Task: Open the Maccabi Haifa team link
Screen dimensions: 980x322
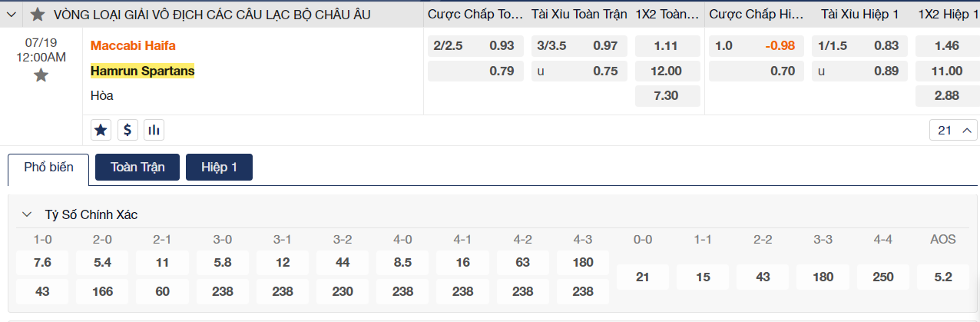Action: click(x=133, y=45)
